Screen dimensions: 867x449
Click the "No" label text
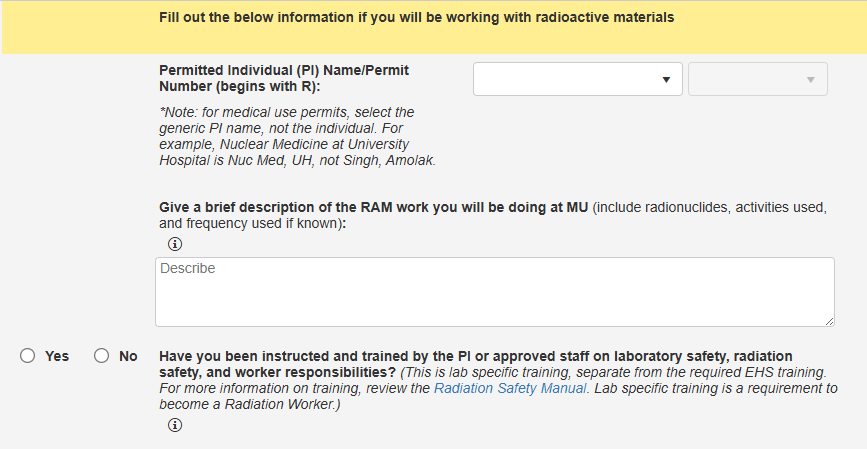(128, 356)
